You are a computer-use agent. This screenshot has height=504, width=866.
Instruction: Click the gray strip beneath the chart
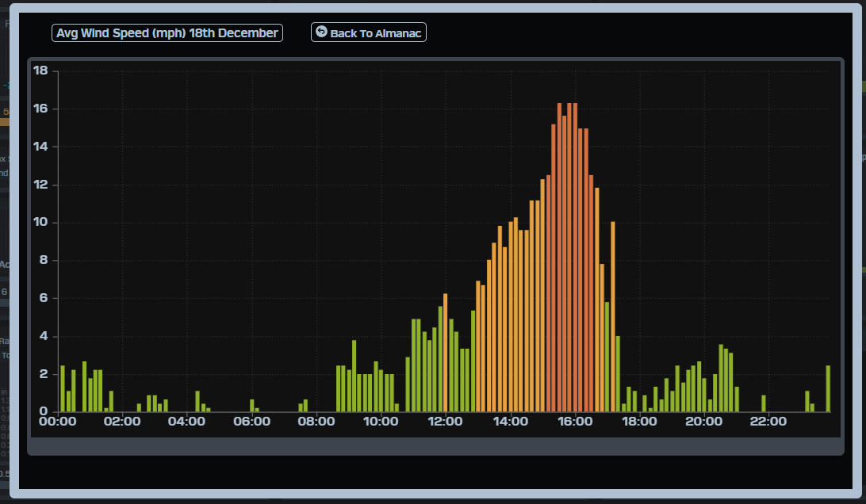[x=435, y=447]
